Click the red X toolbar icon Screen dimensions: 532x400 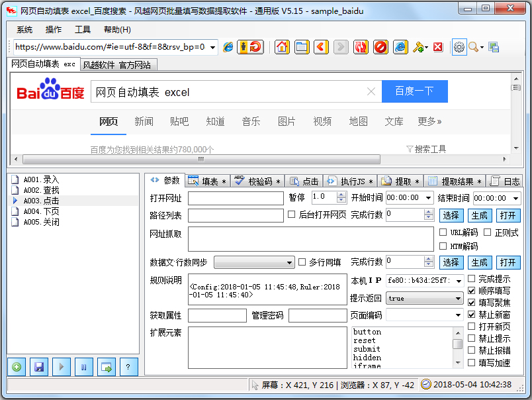438,47
